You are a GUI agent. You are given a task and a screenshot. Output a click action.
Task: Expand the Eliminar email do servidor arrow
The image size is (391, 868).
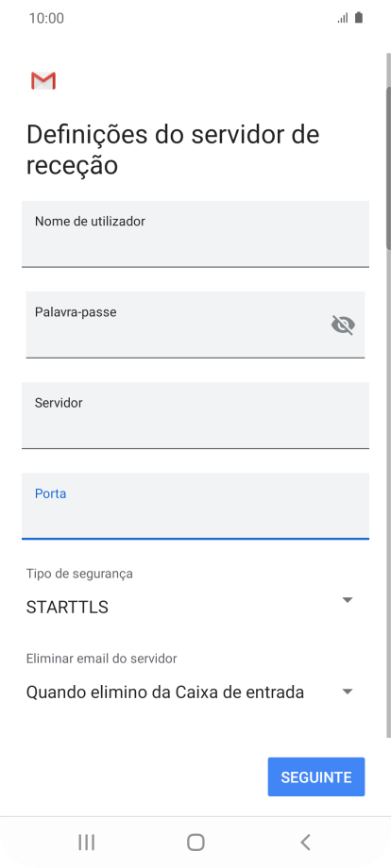[348, 692]
